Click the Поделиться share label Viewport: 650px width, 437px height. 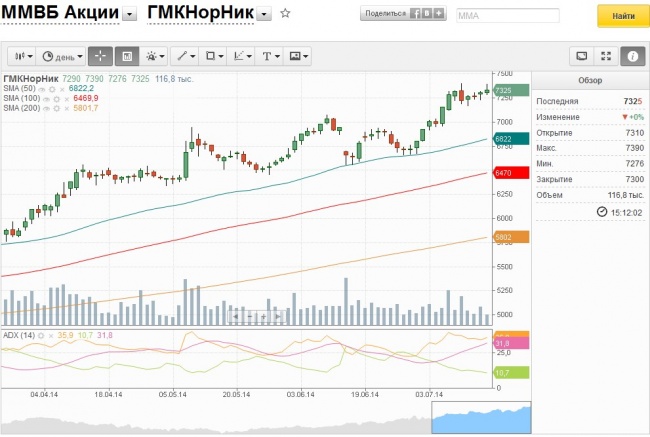[386, 14]
